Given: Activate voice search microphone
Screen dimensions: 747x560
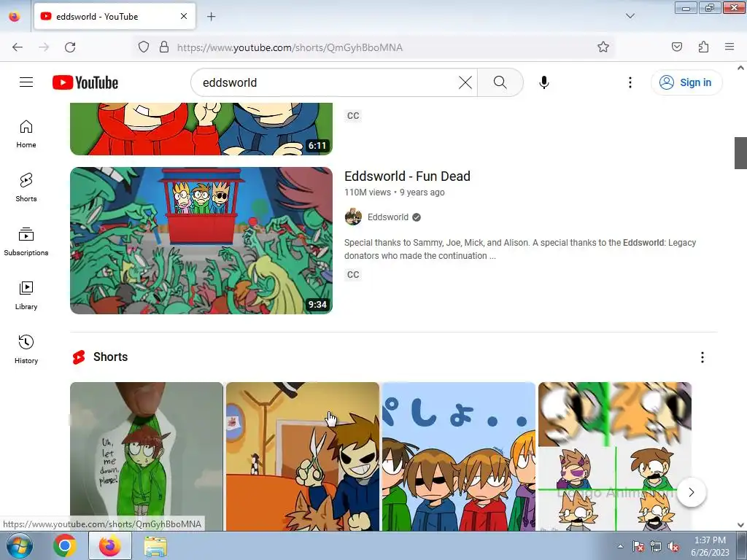Looking at the screenshot, I should 543,82.
